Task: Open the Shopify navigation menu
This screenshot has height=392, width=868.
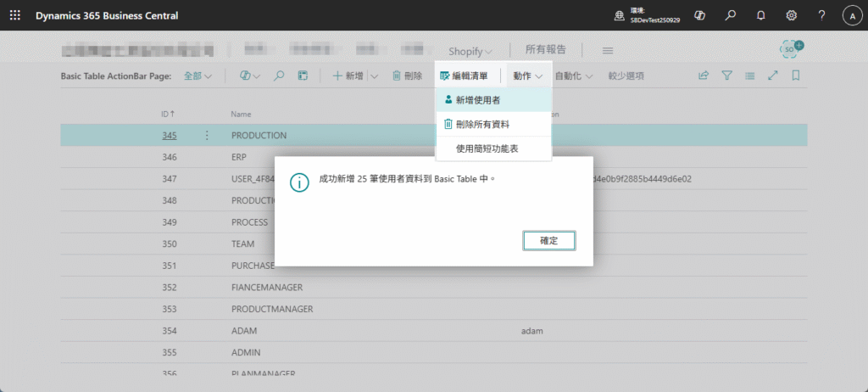Action: tap(470, 51)
